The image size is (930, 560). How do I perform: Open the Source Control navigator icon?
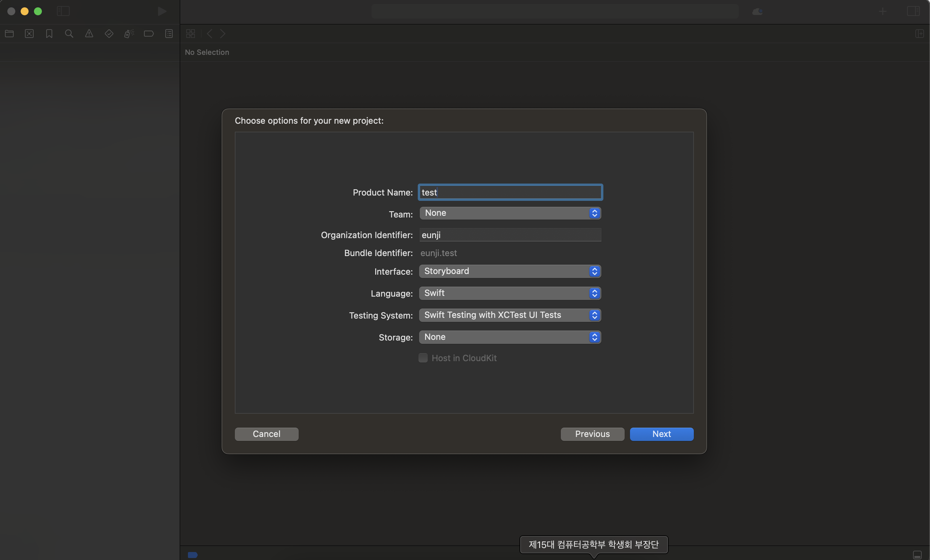[x=30, y=34]
